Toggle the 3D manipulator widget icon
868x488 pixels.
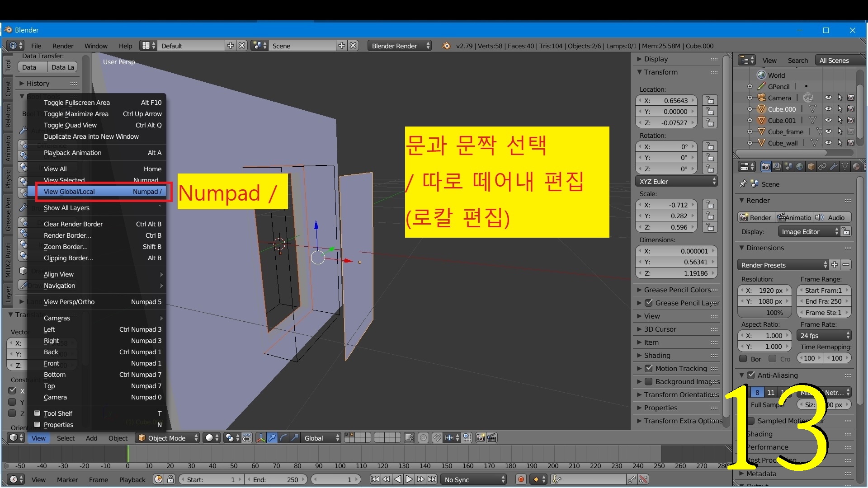[261, 438]
